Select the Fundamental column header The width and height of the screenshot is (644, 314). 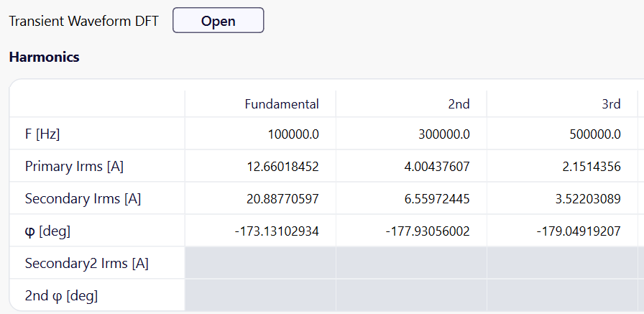282,104
